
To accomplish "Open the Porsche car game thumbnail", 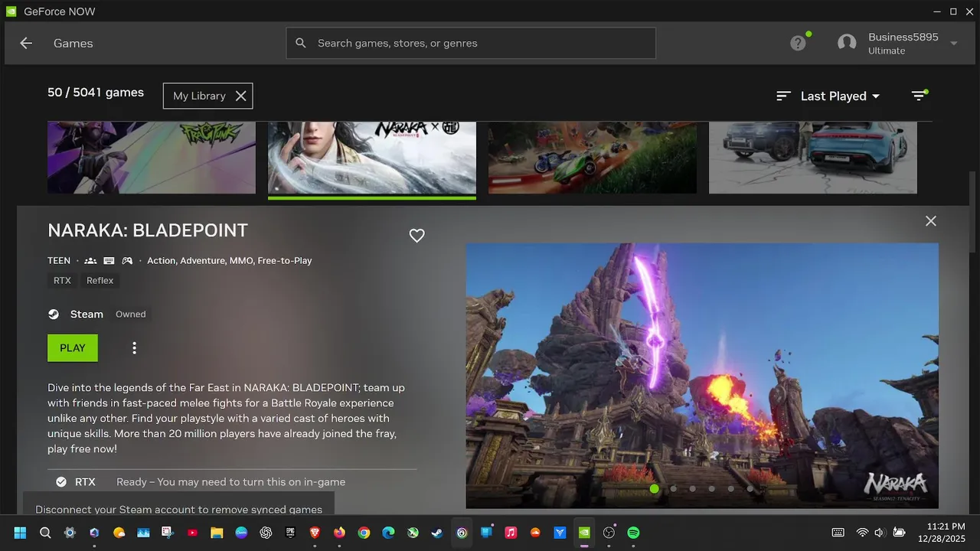I will 813,158.
